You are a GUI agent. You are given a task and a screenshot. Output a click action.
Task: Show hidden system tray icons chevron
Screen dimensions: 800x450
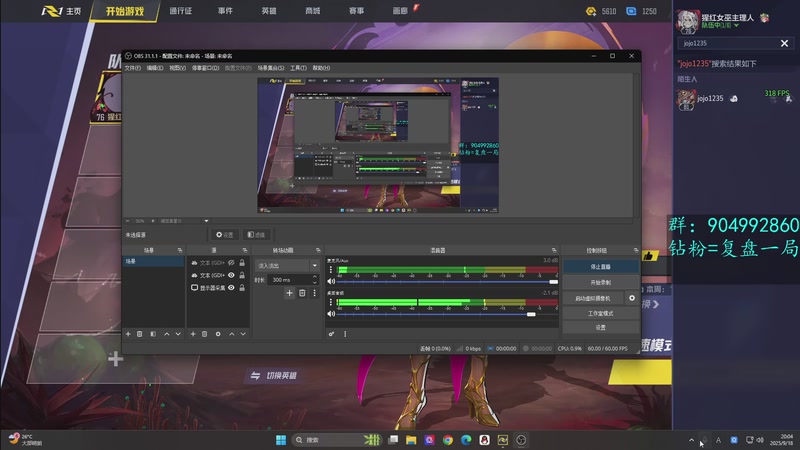(691, 440)
